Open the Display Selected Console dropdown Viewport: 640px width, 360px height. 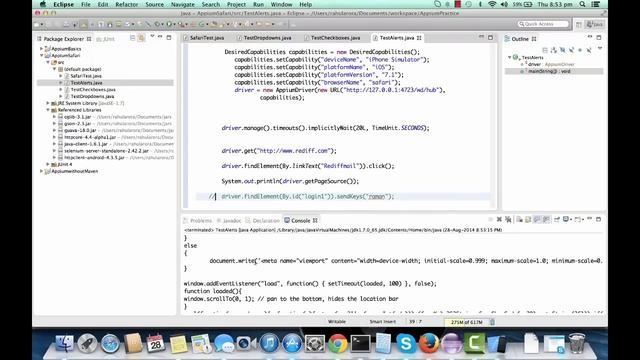(571, 220)
